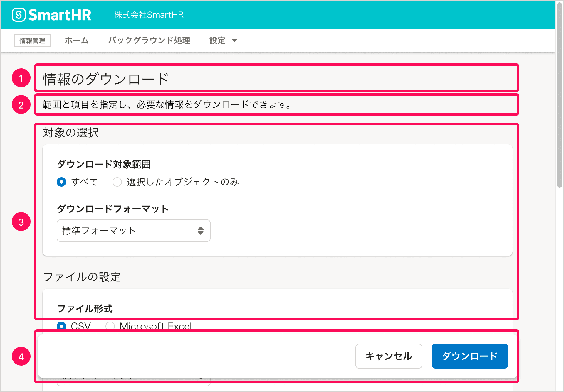
Task: Switch to the 情報管理 tab
Action: (x=32, y=41)
